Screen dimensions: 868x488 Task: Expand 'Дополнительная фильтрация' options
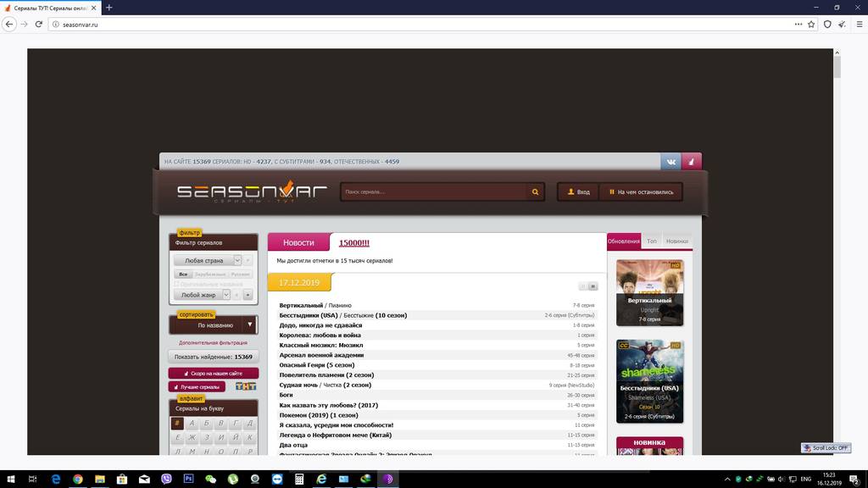pyautogui.click(x=213, y=342)
